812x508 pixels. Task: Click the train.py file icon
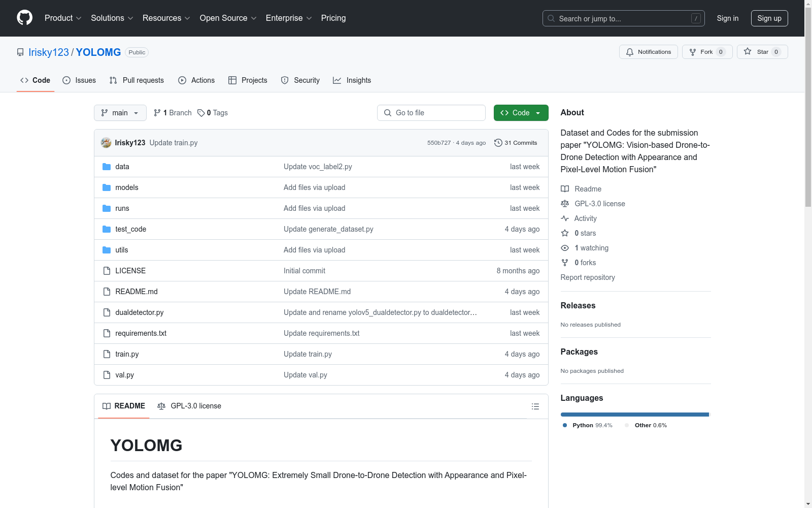click(107, 354)
